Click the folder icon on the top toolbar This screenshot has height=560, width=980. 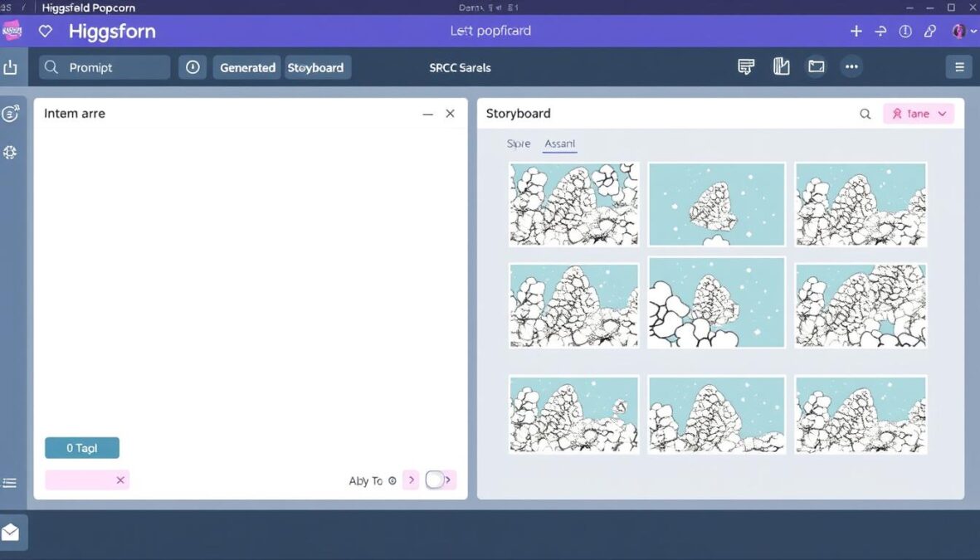click(817, 66)
